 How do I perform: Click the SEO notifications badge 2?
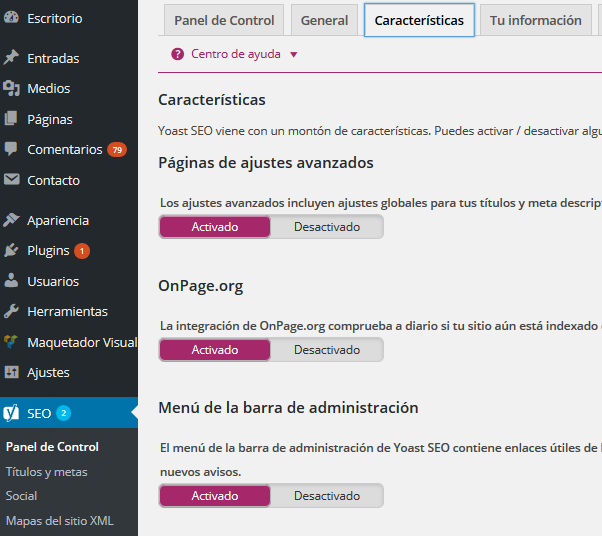(64, 413)
